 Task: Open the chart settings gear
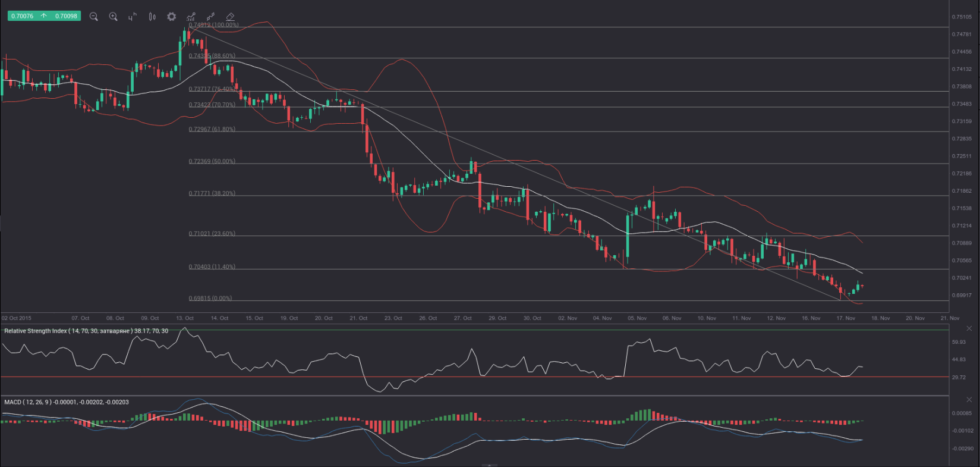coord(171,17)
